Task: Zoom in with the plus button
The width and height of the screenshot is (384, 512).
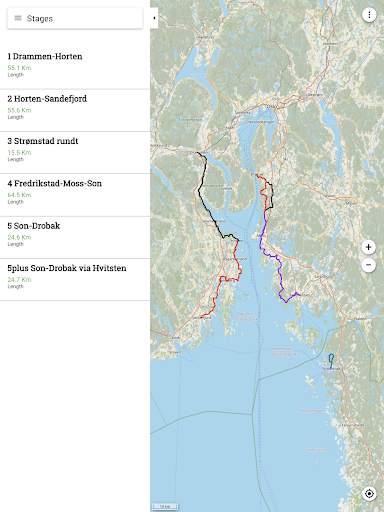Action: [x=368, y=247]
